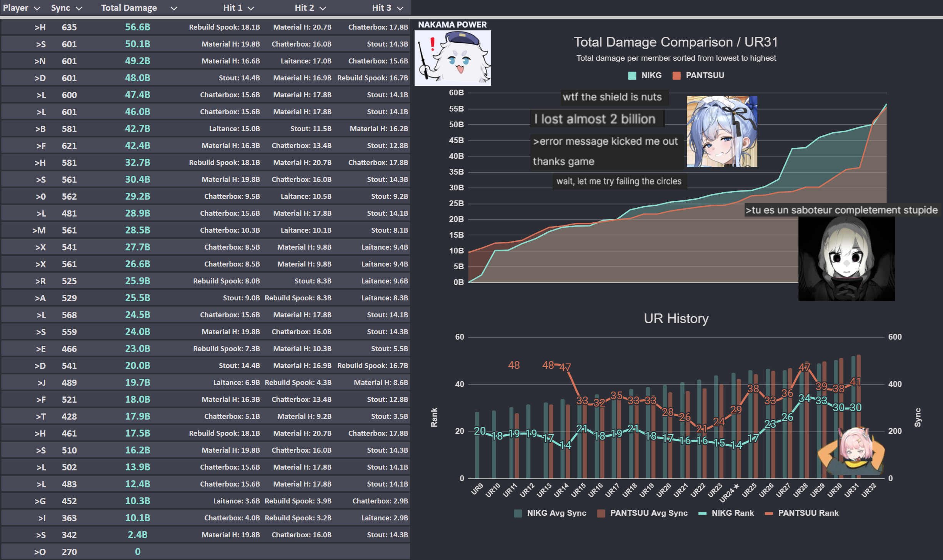Image resolution: width=943 pixels, height=560 pixels.
Task: Click the >T player cell
Action: 41,417
